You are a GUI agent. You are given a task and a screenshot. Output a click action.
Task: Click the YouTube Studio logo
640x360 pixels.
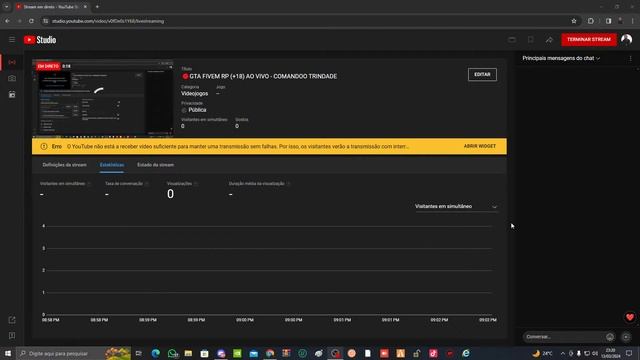(x=40, y=40)
